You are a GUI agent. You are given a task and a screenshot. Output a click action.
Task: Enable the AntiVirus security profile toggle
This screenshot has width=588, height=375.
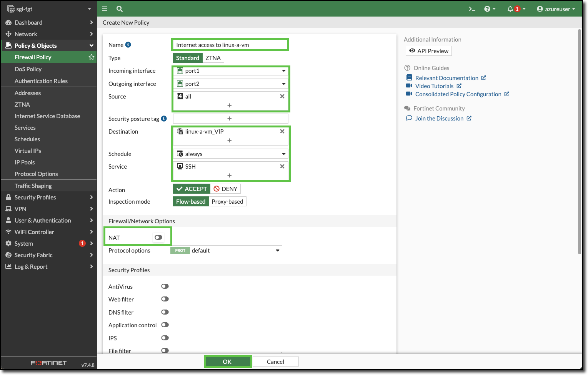click(x=165, y=286)
